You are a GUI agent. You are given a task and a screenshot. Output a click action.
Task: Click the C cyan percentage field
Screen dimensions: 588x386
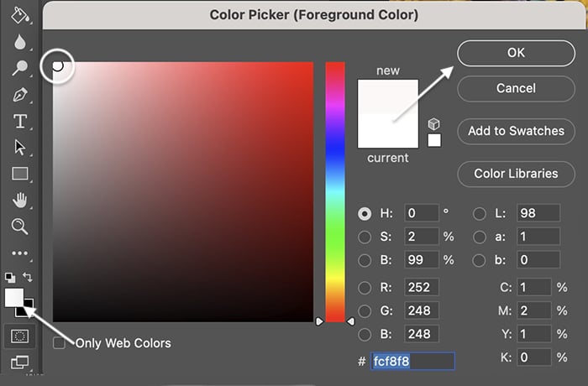pyautogui.click(x=534, y=288)
